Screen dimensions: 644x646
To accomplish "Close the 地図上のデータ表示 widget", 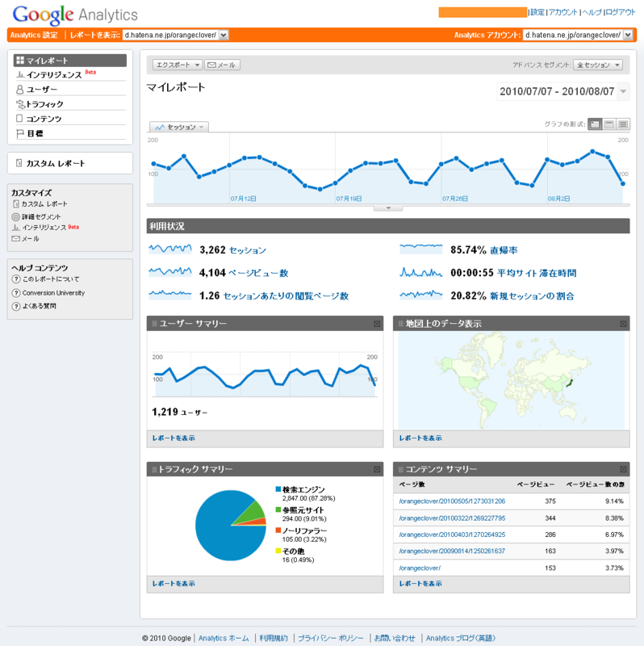I will (x=623, y=324).
